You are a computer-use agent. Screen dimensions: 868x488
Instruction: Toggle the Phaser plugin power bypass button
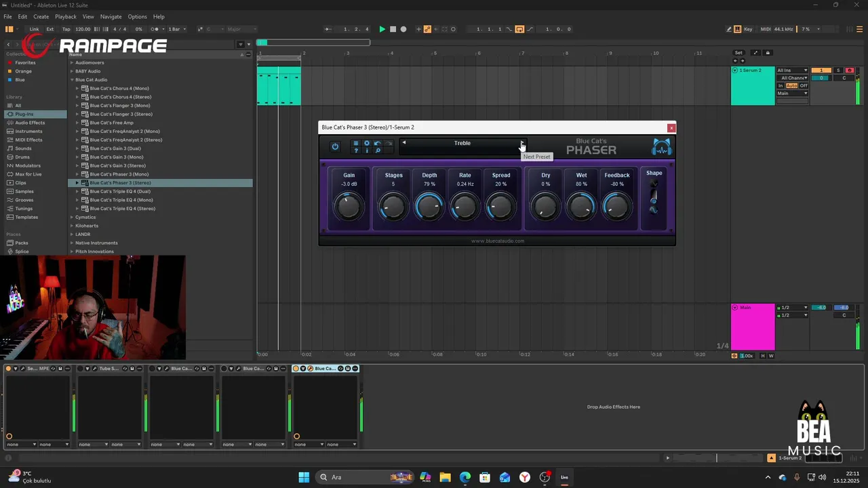point(335,146)
